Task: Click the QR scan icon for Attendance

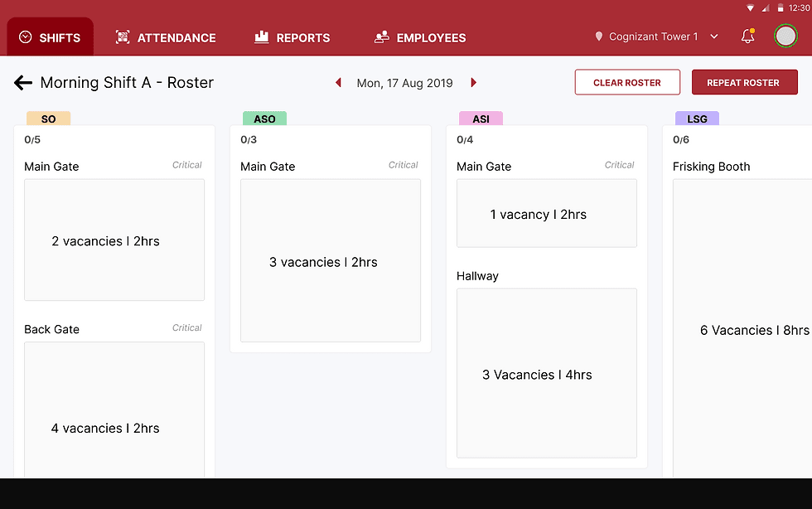Action: (x=123, y=37)
